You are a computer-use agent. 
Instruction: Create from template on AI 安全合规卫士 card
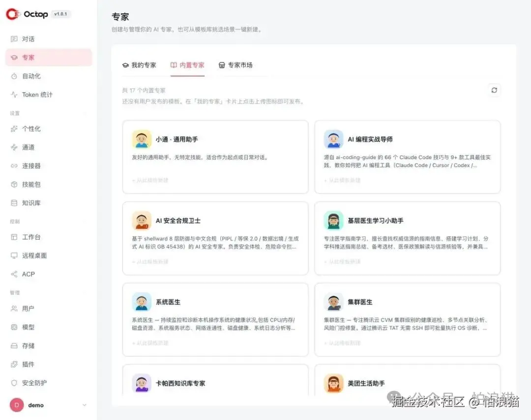pos(150,262)
